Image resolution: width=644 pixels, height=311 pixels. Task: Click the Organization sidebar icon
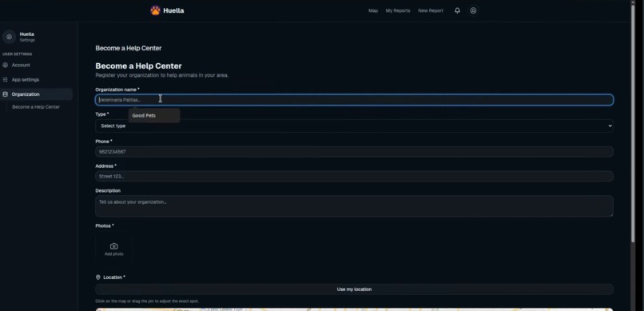point(6,94)
